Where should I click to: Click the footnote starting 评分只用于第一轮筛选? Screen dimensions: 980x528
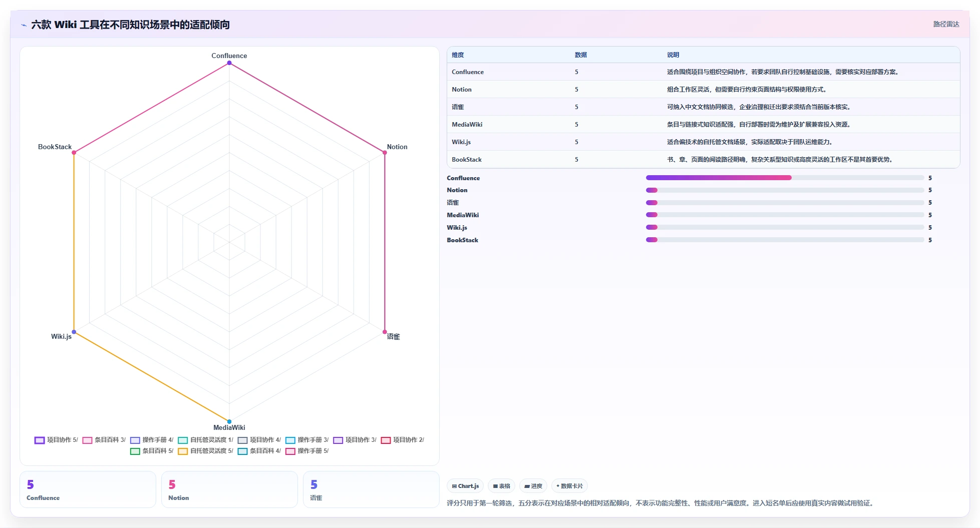[x=661, y=503]
